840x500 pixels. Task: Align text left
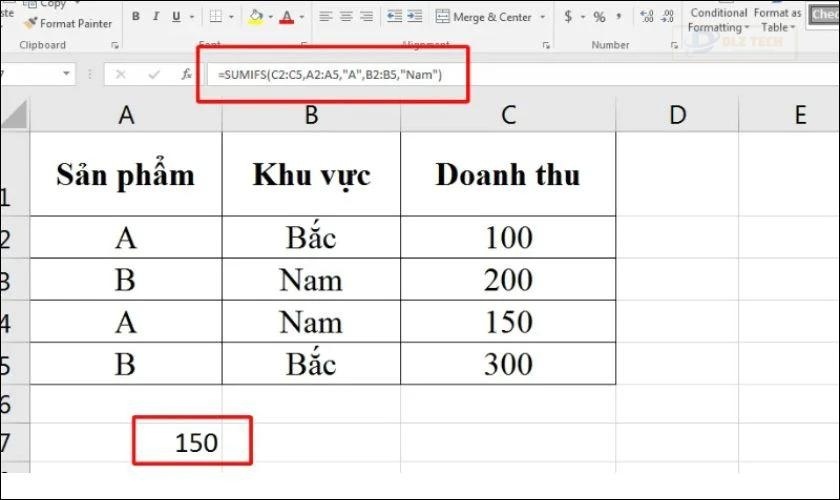point(325,17)
